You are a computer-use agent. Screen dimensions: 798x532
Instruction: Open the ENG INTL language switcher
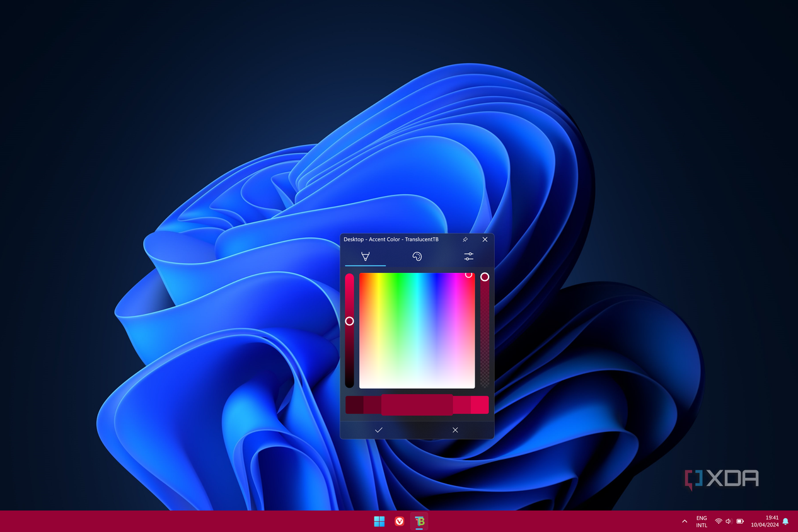(x=702, y=521)
